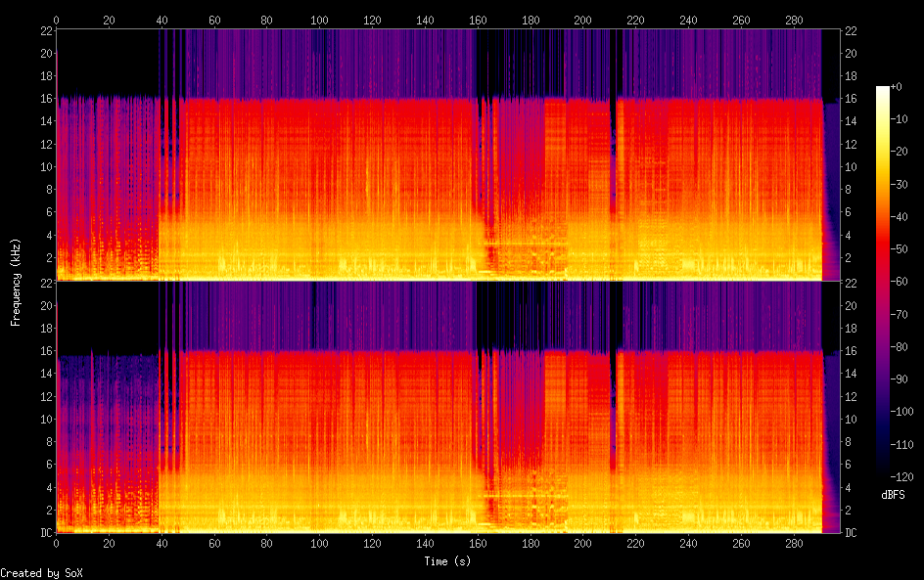Viewport: 924px width, 580px height.
Task: Click the 'Created by SoX' text
Action: [x=41, y=573]
